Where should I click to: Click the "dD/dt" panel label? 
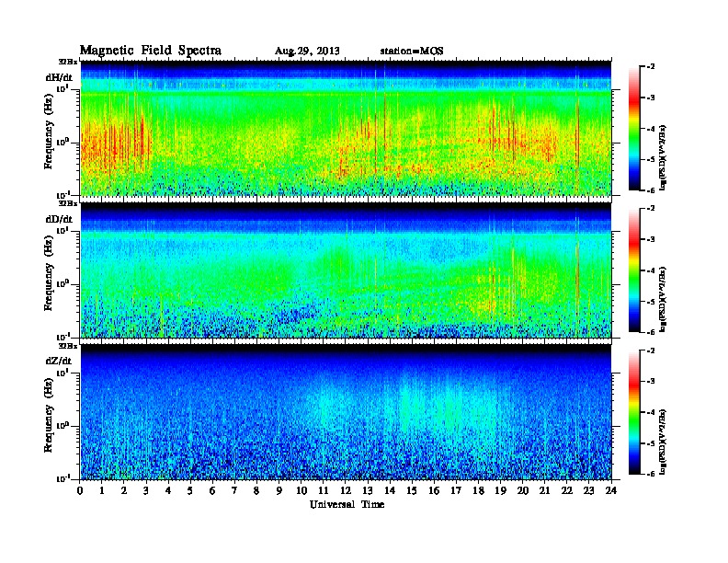click(x=59, y=219)
